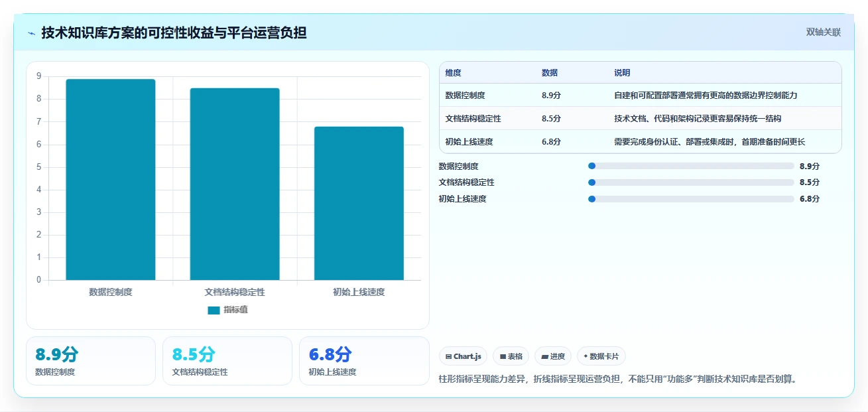Click the 初始上线速度 progress bar label
This screenshot has width=868, height=412.
coord(462,199)
